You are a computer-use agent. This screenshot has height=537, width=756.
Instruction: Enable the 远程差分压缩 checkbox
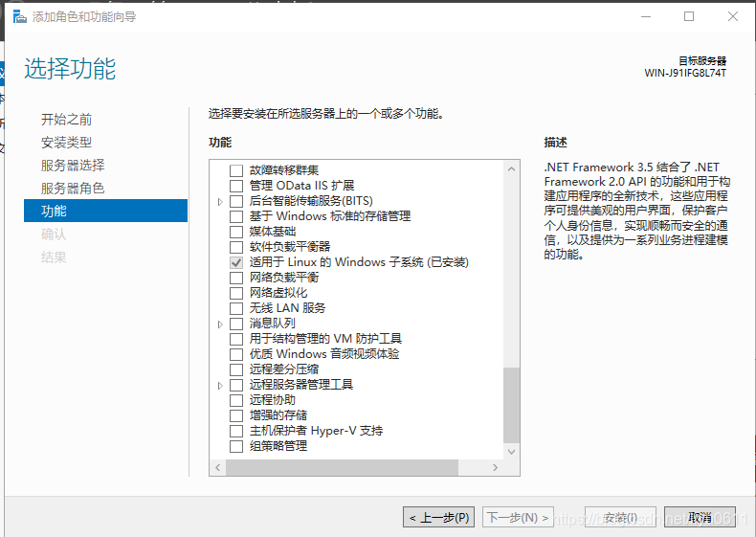236,369
